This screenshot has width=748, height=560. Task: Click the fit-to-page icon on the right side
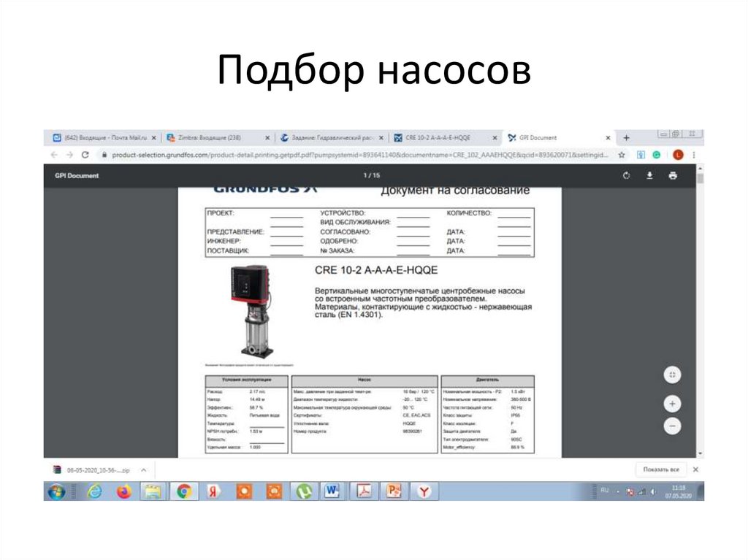tap(671, 374)
